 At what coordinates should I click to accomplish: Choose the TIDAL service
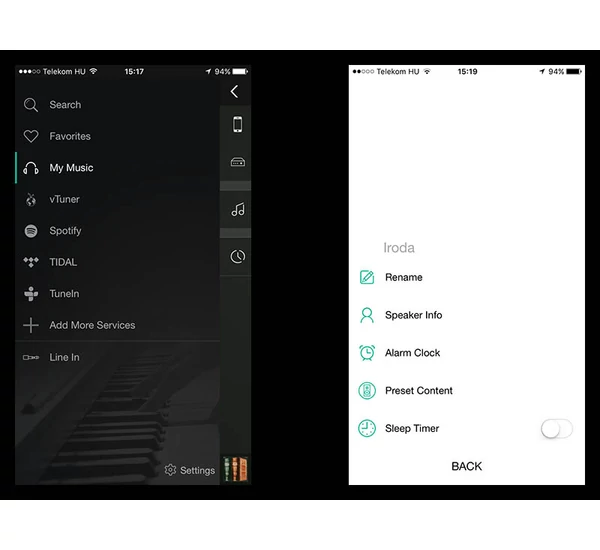[x=62, y=262]
